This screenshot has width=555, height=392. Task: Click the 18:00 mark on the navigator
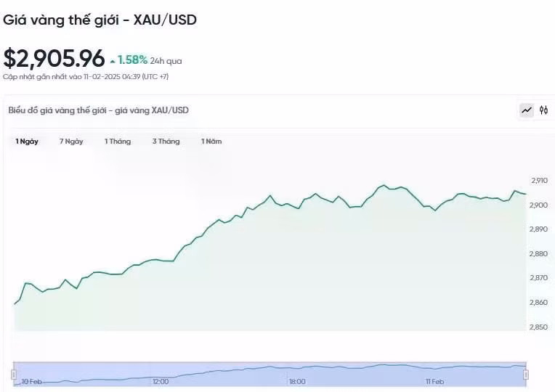pyautogui.click(x=297, y=381)
